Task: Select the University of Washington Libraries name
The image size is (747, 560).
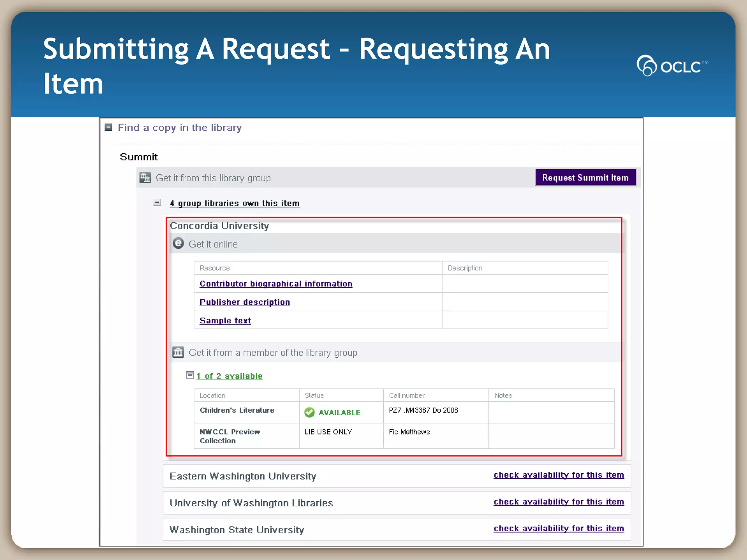Action: pyautogui.click(x=251, y=503)
